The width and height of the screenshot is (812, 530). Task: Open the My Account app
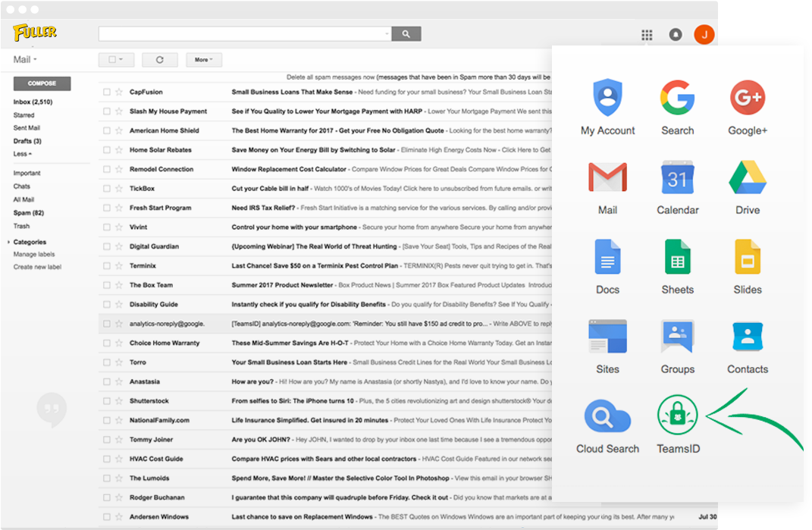pos(607,107)
